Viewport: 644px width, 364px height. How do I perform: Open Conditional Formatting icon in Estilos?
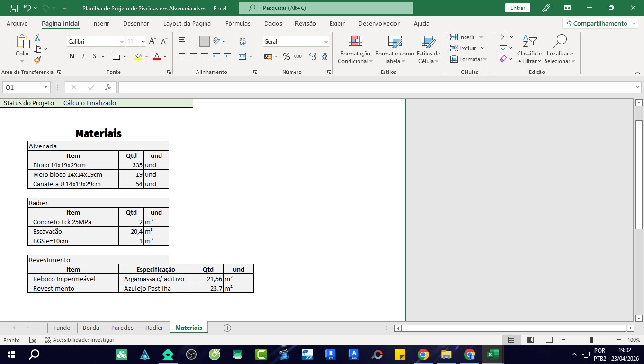pos(355,41)
